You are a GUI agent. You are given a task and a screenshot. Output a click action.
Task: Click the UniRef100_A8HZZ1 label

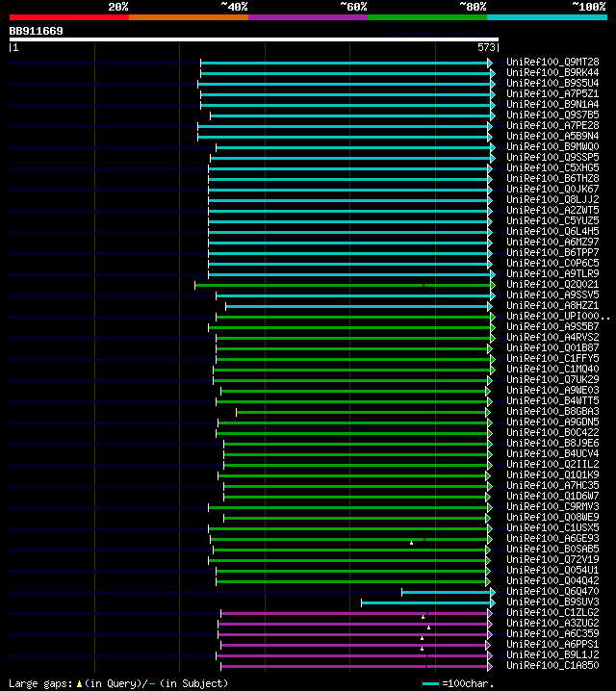[x=552, y=305]
